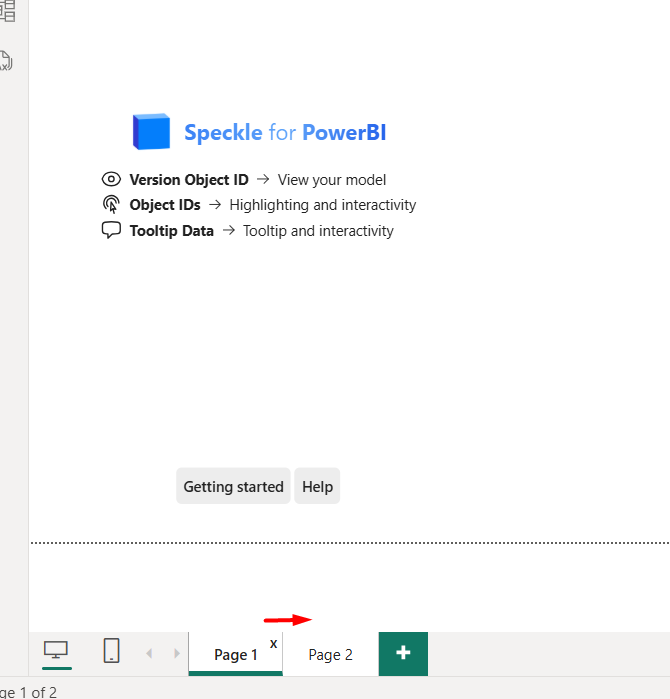This screenshot has width=670, height=699.
Task: Add a new report page
Action: point(403,654)
